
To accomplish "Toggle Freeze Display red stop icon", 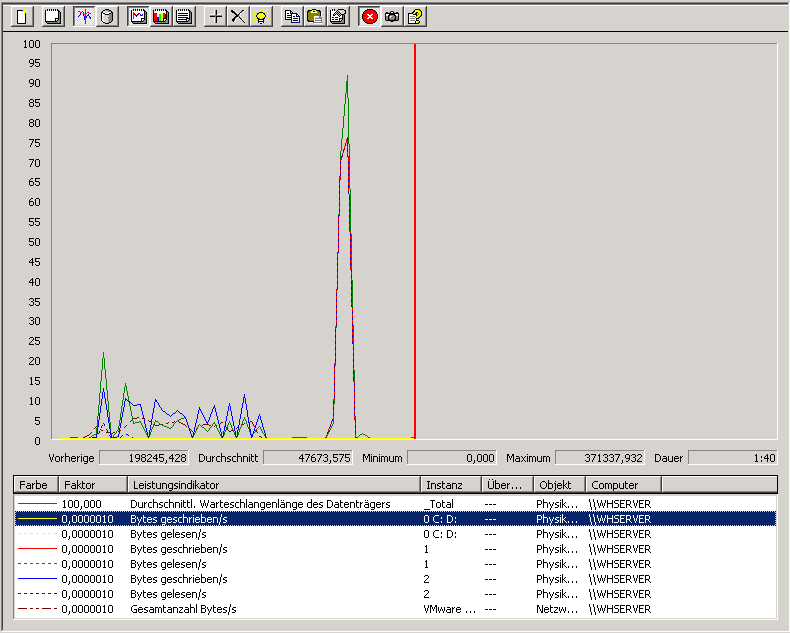I will 370,17.
